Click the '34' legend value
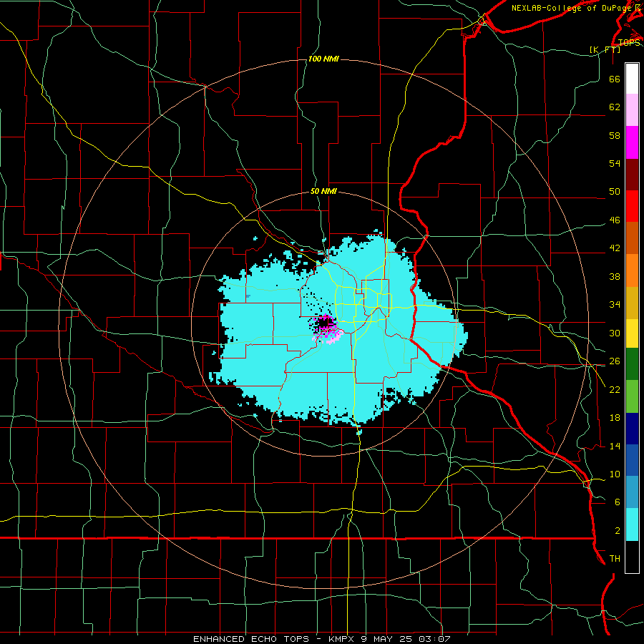 tap(615, 305)
